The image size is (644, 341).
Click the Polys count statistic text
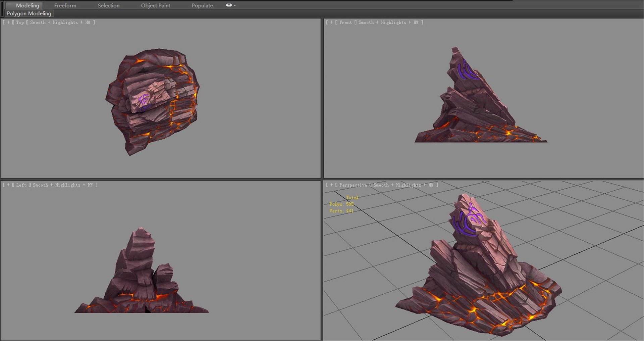click(x=341, y=204)
